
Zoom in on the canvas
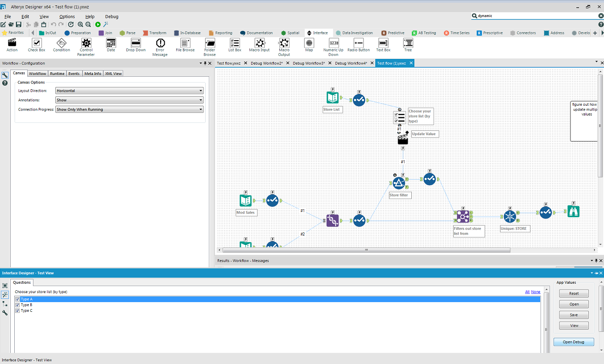pos(80,25)
